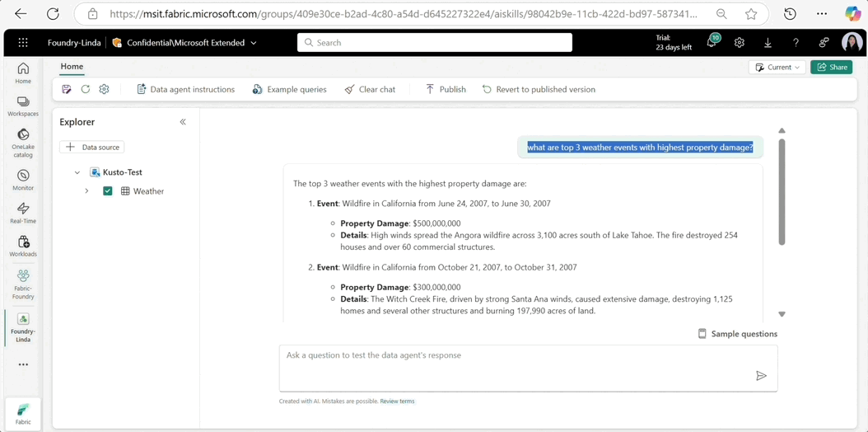Focus the Search box in header
Image resolution: width=868 pixels, height=432 pixels.
435,43
